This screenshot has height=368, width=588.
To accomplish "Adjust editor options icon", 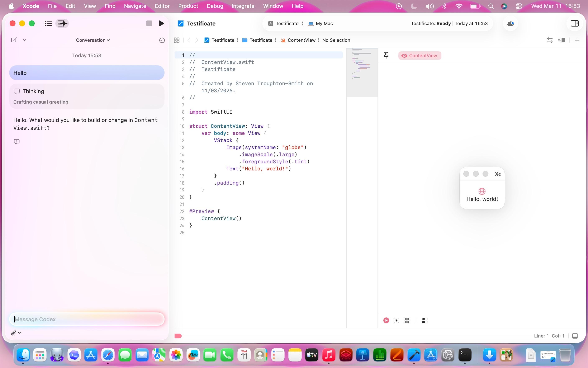I will [x=561, y=40].
